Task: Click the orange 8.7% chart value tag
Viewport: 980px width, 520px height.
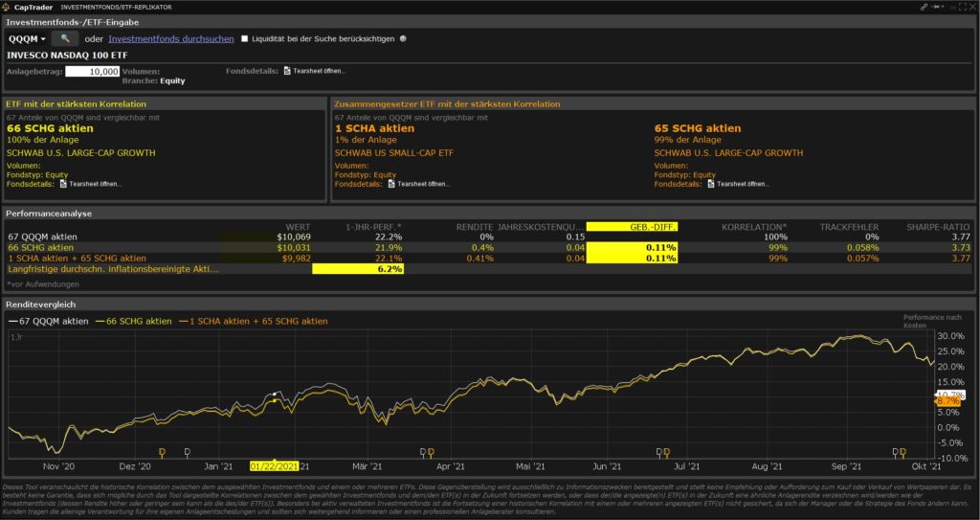Action: point(948,400)
